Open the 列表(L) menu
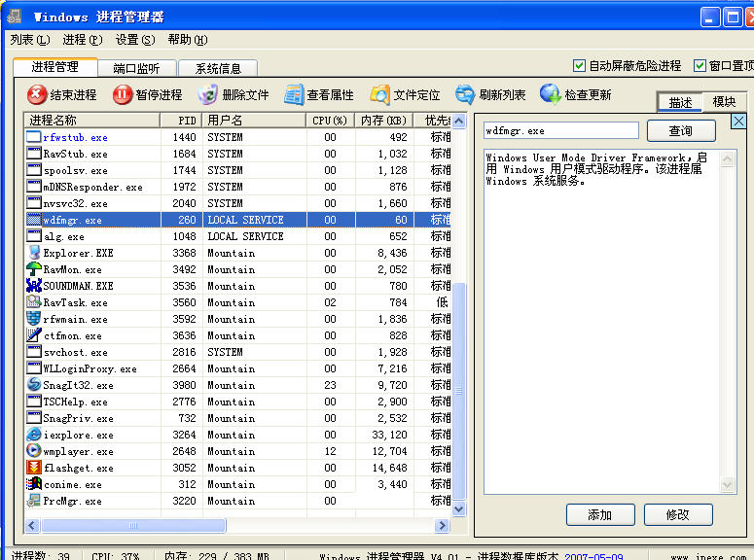 tap(30, 40)
